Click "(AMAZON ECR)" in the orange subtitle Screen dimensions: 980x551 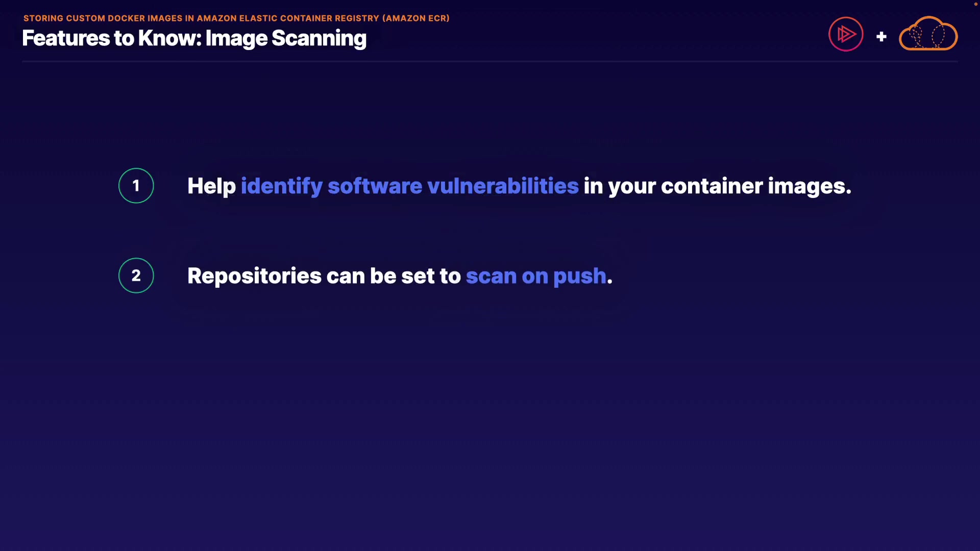tap(415, 18)
